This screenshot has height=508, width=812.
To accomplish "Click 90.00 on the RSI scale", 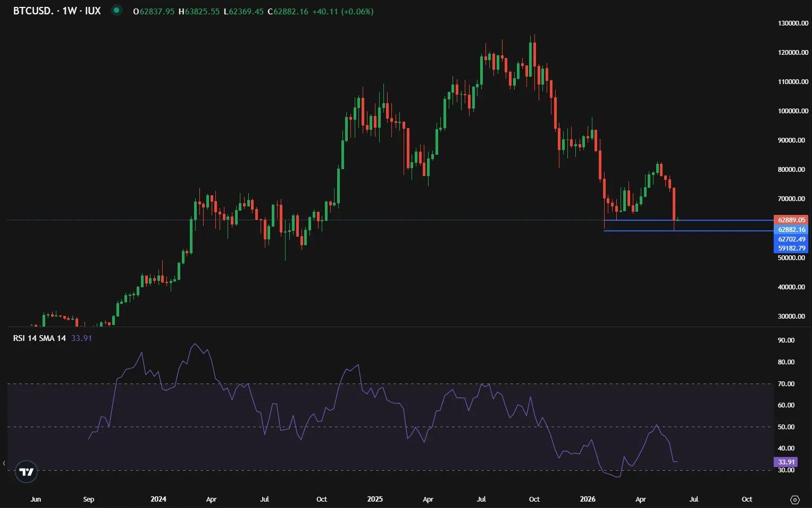I will [786, 340].
